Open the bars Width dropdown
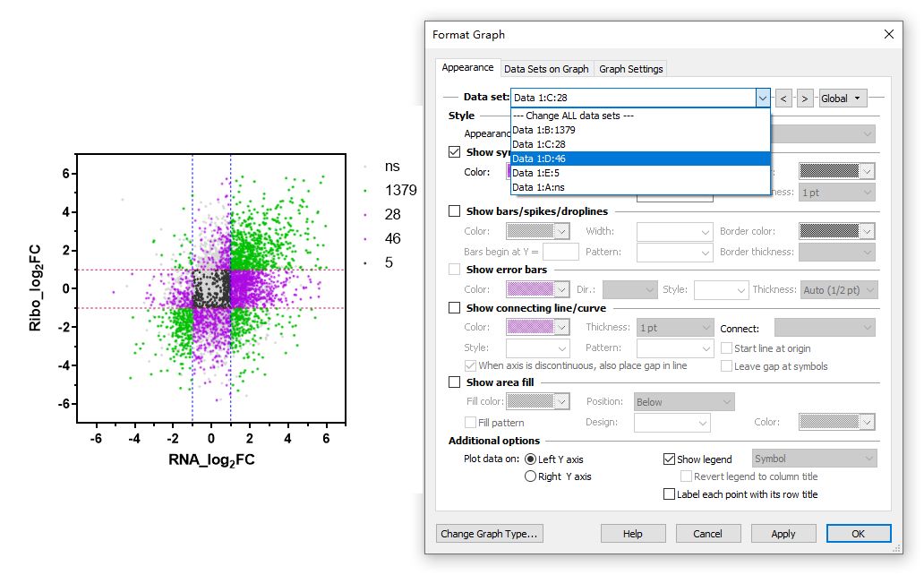The image size is (924, 575). pos(675,232)
